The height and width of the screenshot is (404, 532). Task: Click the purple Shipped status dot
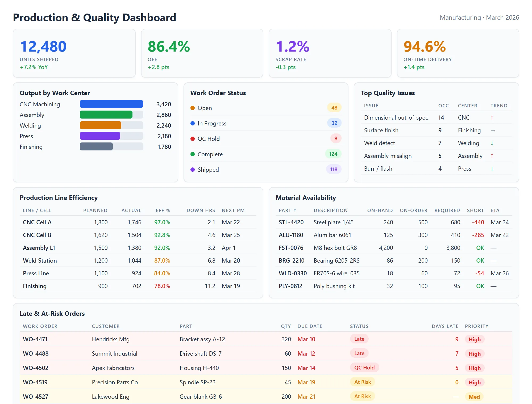pyautogui.click(x=193, y=170)
